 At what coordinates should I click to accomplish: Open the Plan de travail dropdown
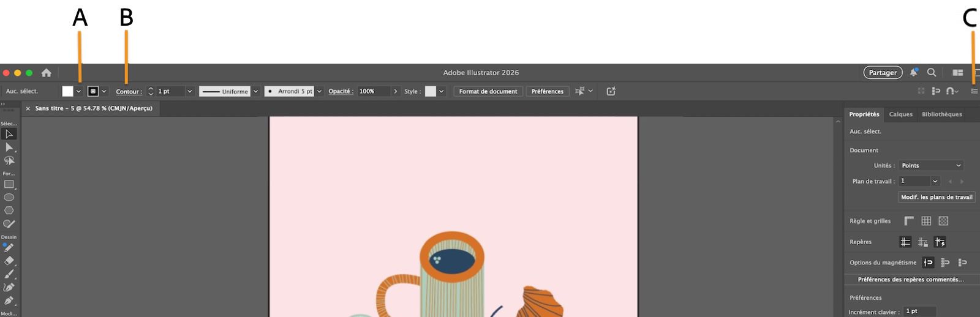coord(935,181)
